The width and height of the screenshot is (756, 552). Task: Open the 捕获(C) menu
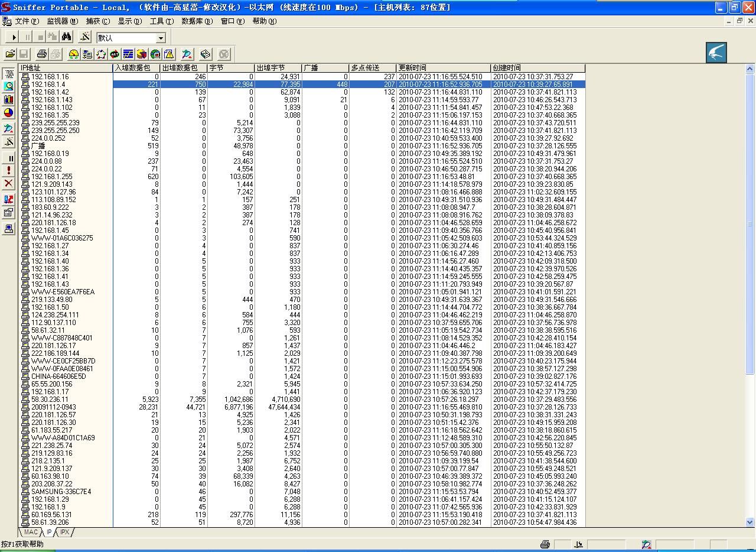97,21
